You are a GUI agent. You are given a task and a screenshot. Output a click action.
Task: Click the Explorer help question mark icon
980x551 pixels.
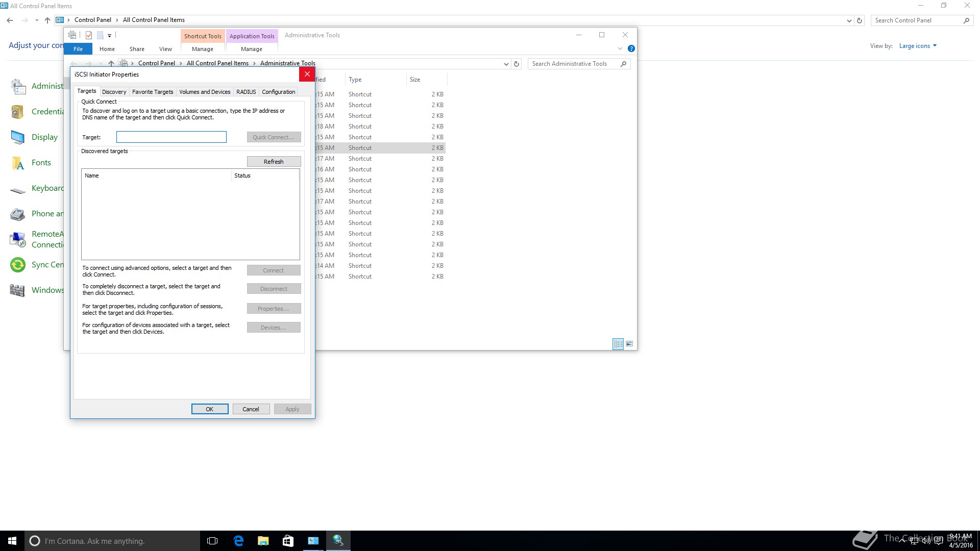pos(631,48)
